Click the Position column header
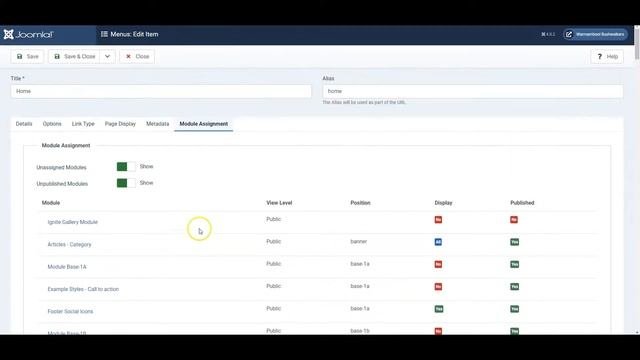This screenshot has width=640, height=360. pos(360,203)
